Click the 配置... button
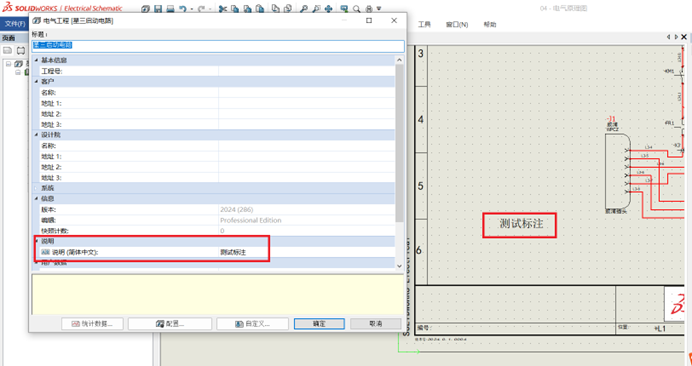 (x=170, y=324)
